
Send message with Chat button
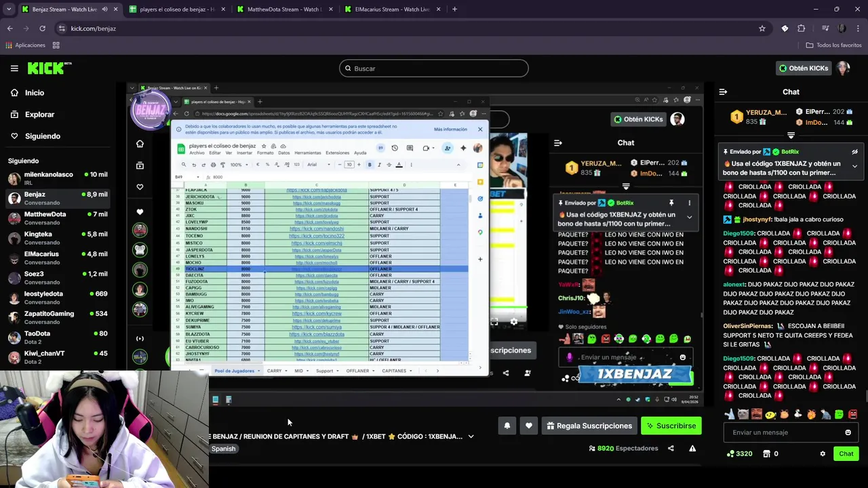(x=846, y=453)
